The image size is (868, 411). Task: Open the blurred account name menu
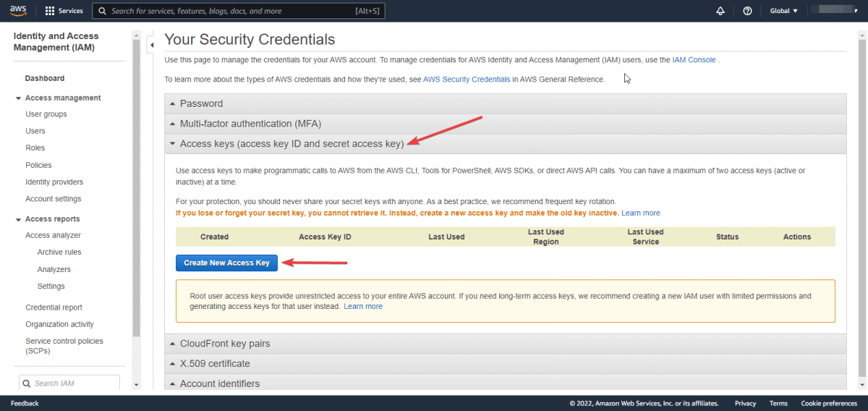coord(833,11)
